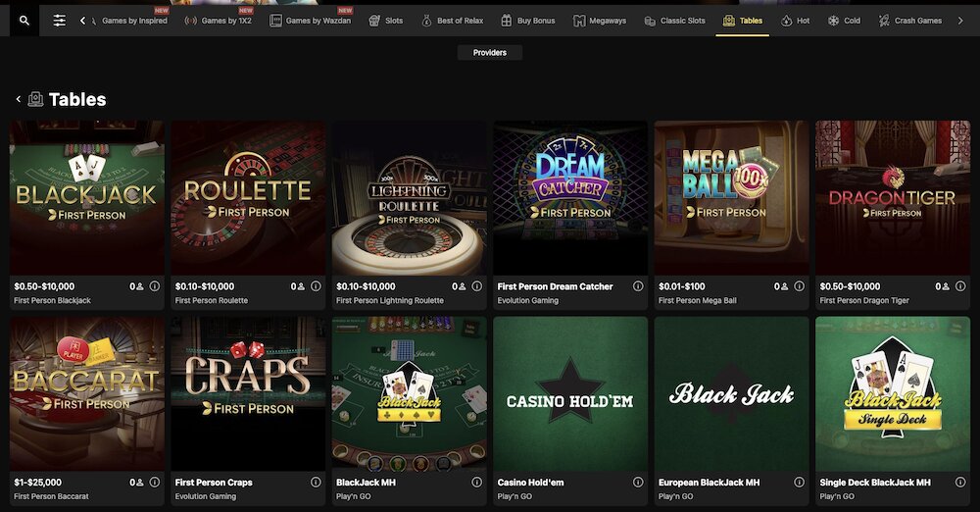The width and height of the screenshot is (980, 512).
Task: Click Evolution Gaming under Dream Catcher
Action: point(528,300)
